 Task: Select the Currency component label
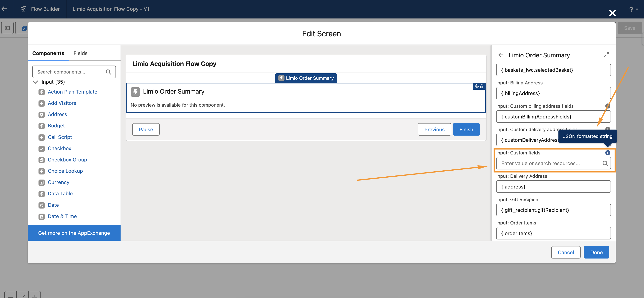coord(59,182)
